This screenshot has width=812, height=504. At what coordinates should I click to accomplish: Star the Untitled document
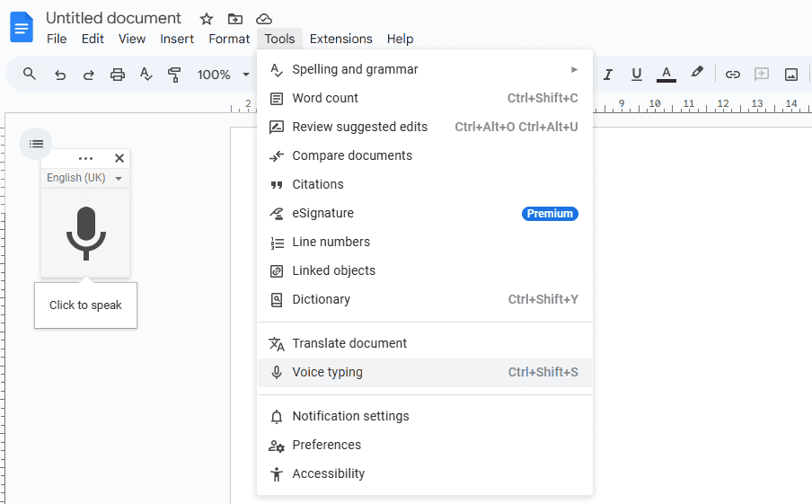coord(207,19)
